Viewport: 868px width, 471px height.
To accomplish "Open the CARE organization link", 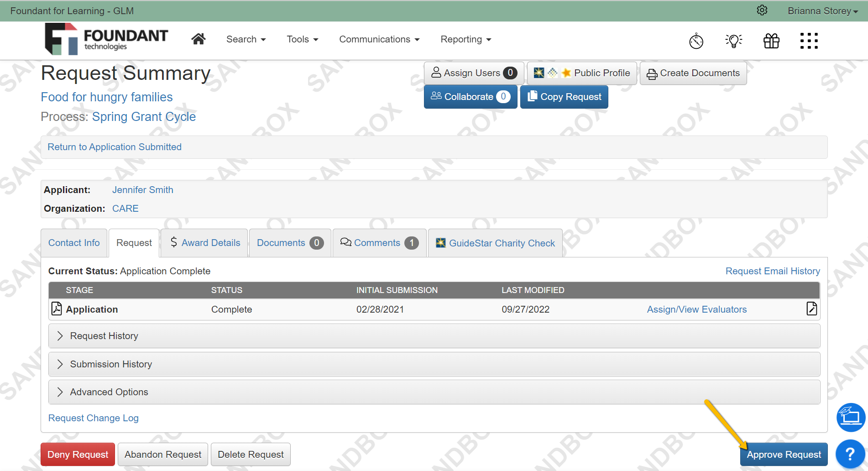I will pos(125,208).
